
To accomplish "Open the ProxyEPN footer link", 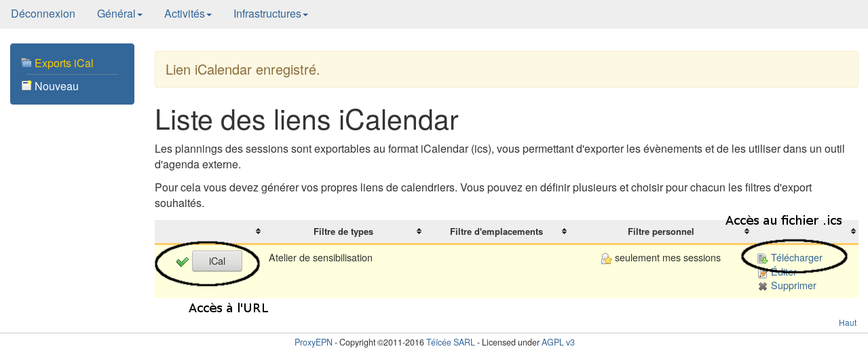I will [x=313, y=343].
